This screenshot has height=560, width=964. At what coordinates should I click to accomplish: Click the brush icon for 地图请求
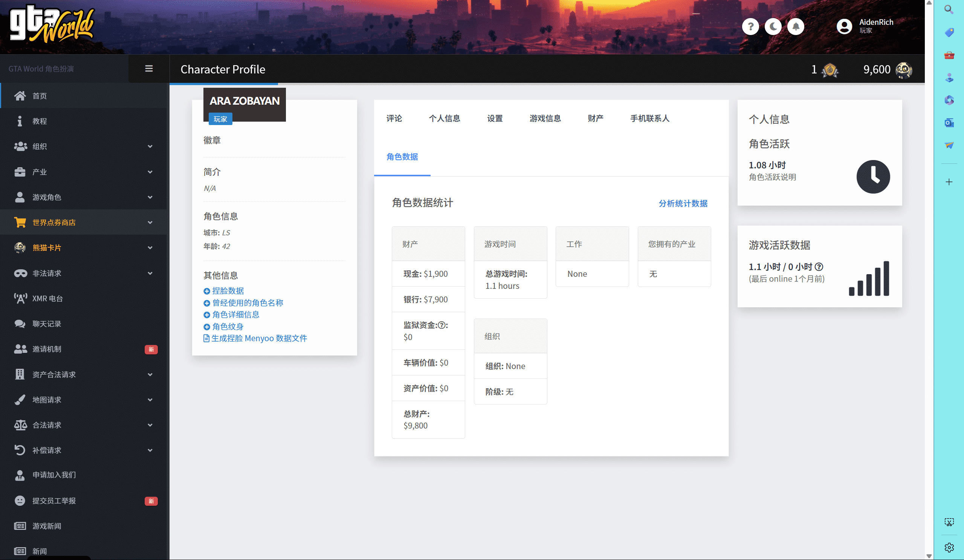[x=20, y=399]
